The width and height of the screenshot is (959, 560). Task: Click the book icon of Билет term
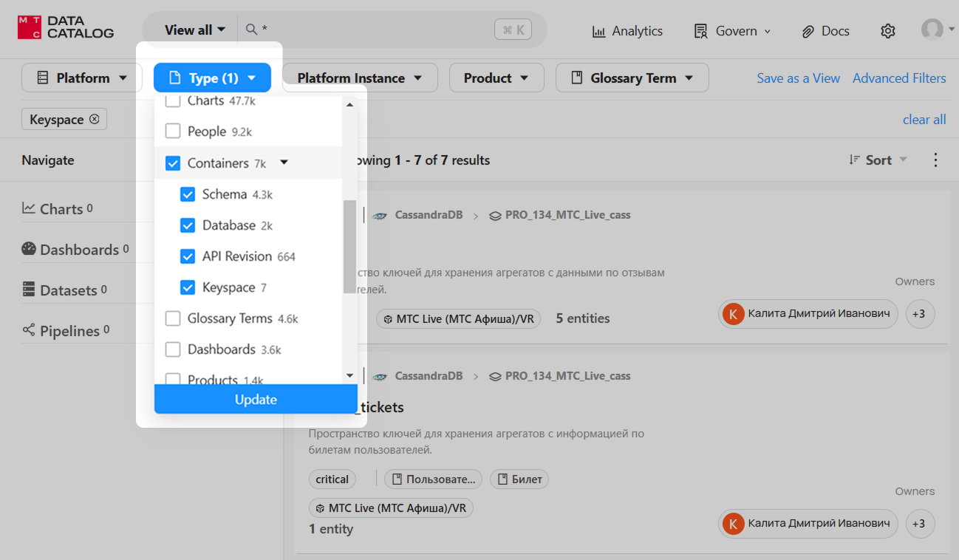[x=502, y=479]
